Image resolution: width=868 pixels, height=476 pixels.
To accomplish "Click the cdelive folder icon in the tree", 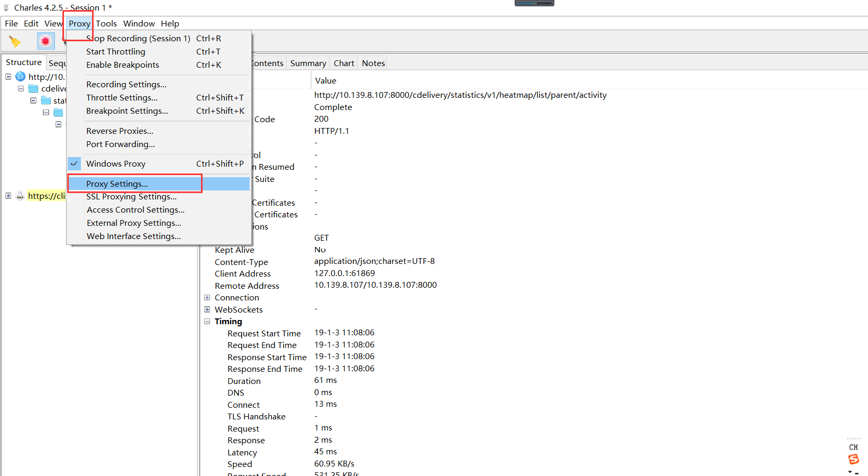I will [33, 88].
